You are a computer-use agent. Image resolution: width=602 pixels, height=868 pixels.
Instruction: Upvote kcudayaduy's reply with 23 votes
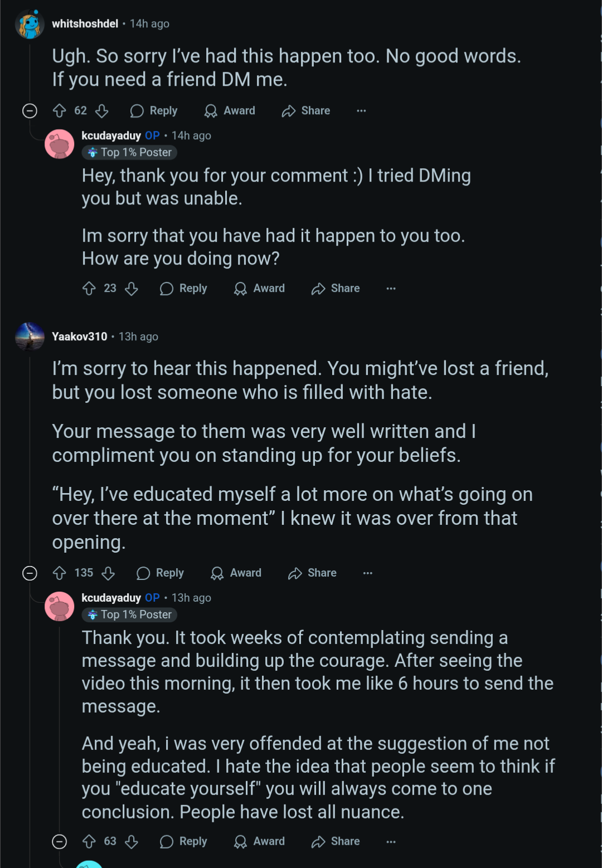pyautogui.click(x=89, y=289)
